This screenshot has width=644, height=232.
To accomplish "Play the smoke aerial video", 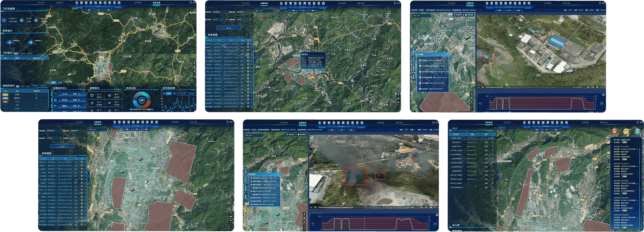I will [311, 207].
